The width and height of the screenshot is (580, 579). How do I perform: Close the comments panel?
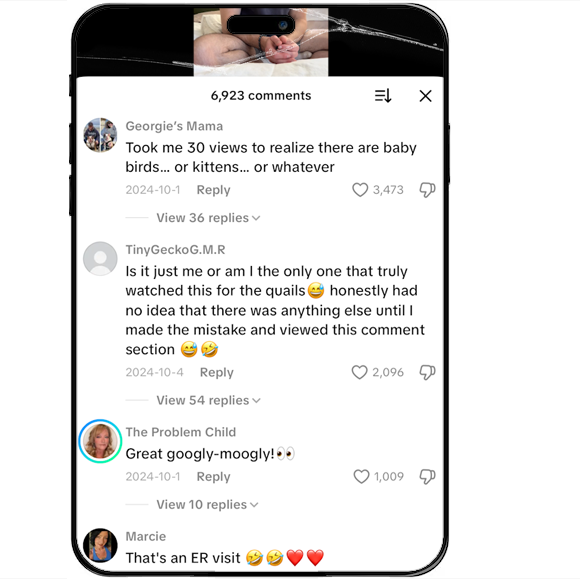425,96
